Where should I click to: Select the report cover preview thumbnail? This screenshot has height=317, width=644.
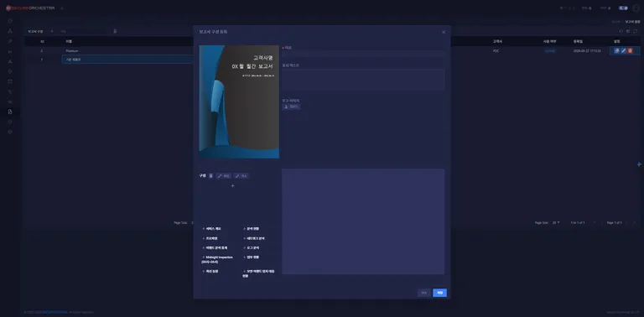(239, 101)
